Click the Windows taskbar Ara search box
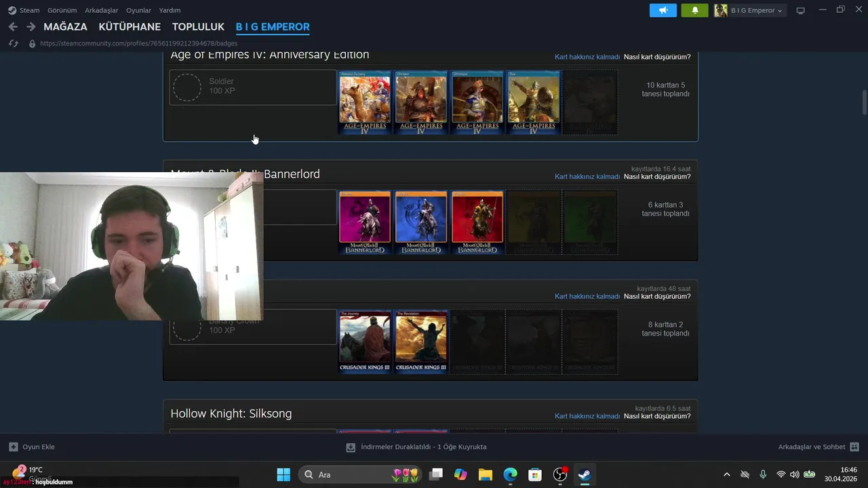This screenshot has width=868, height=488. (x=360, y=474)
